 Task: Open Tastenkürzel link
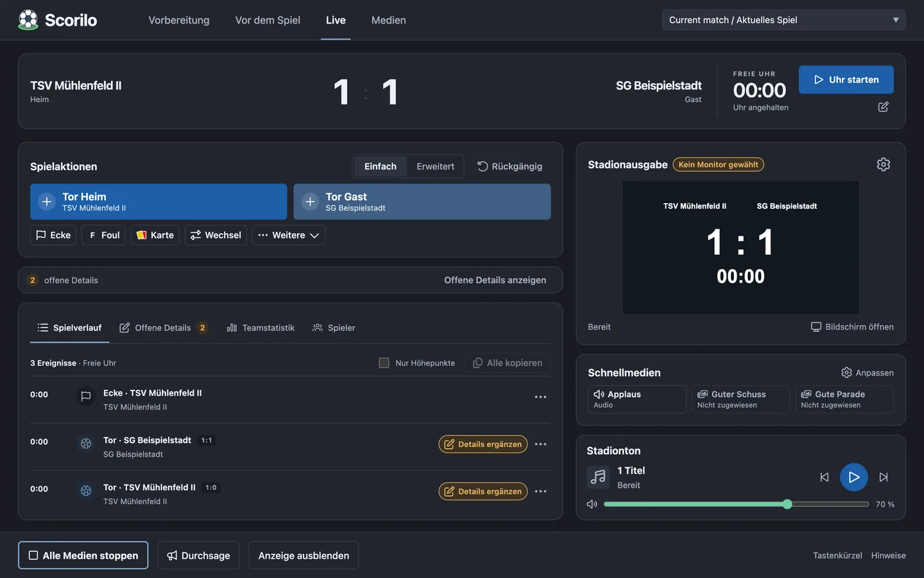tap(837, 556)
